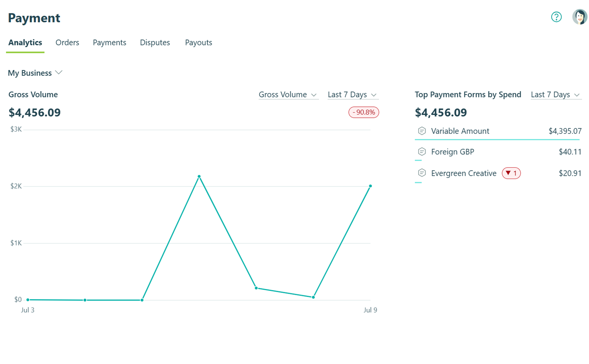Select the Disputes tab

coord(155,42)
